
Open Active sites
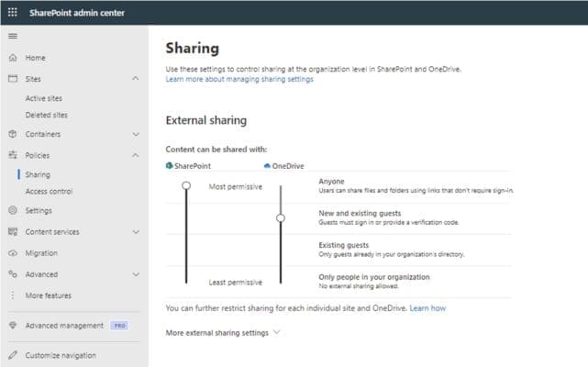(44, 98)
